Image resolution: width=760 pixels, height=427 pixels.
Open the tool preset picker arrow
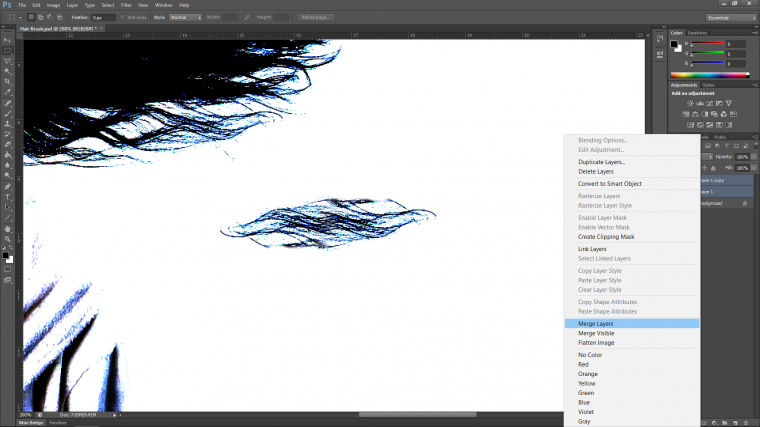pos(20,17)
